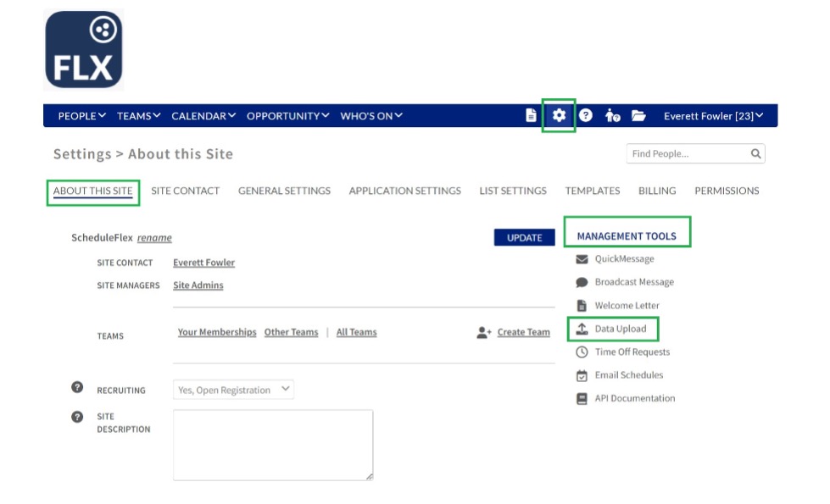Switch to the SITE CONTACT tab
830x504 pixels.
[186, 191]
